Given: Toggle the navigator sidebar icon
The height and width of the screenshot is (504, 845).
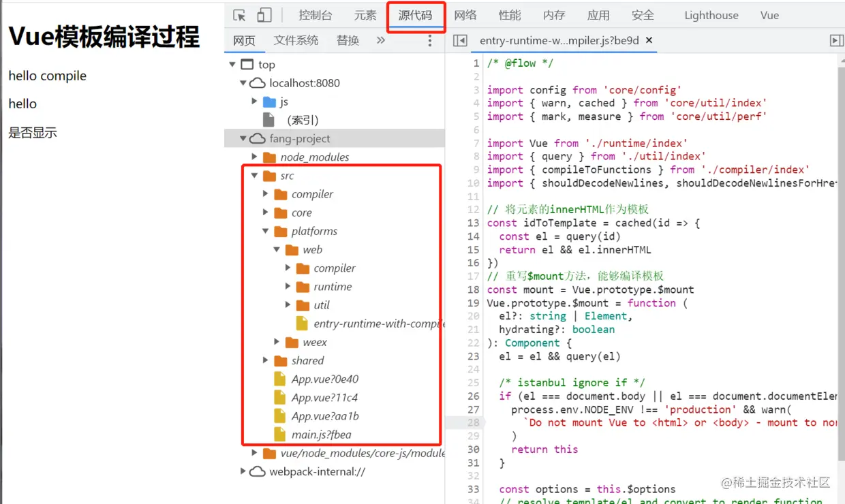Looking at the screenshot, I should coord(460,41).
